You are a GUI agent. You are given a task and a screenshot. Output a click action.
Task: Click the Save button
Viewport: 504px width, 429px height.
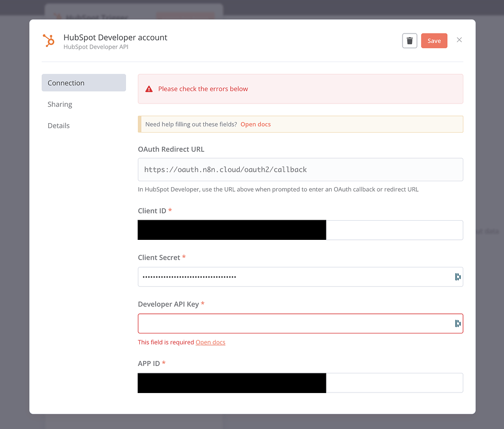pyautogui.click(x=434, y=41)
